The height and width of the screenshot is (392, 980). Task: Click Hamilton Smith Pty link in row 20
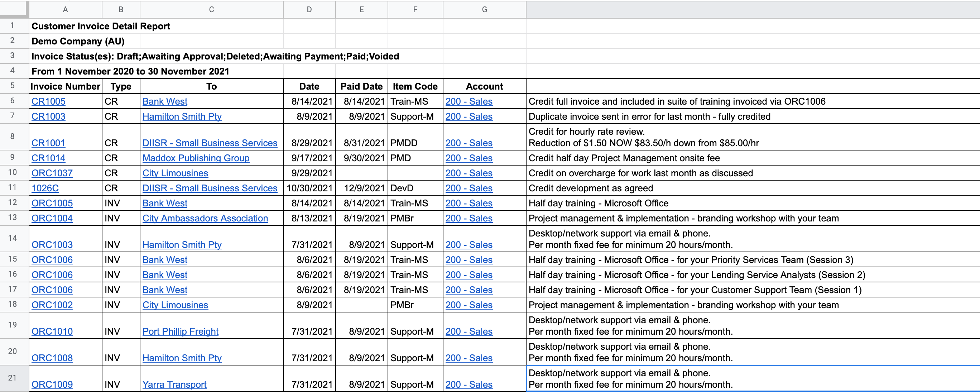(x=182, y=358)
